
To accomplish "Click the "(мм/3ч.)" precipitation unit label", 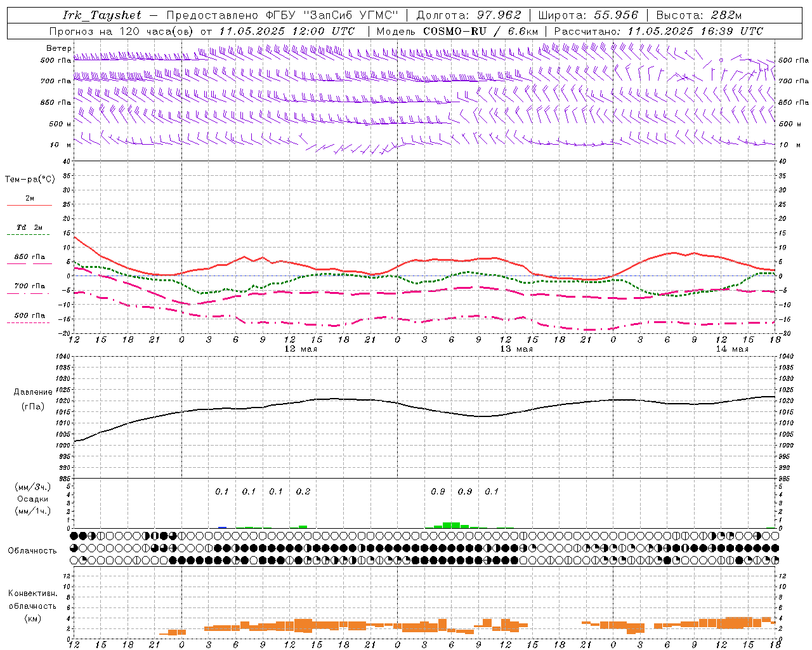I will click(32, 487).
